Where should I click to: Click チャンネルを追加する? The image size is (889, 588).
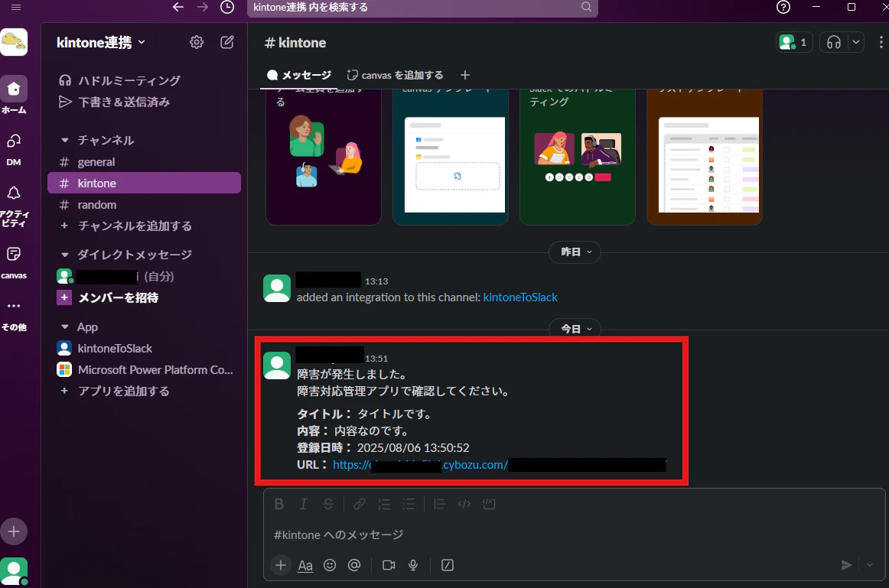144,226
